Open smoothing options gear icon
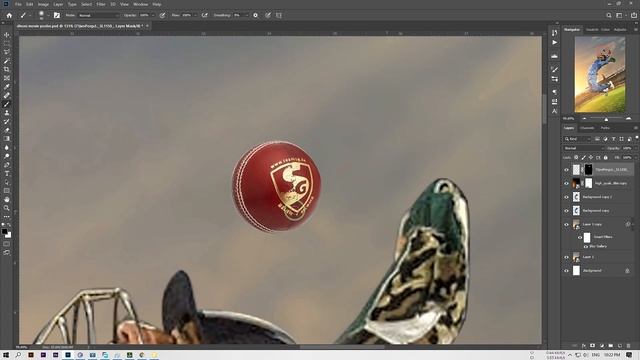 click(x=256, y=15)
